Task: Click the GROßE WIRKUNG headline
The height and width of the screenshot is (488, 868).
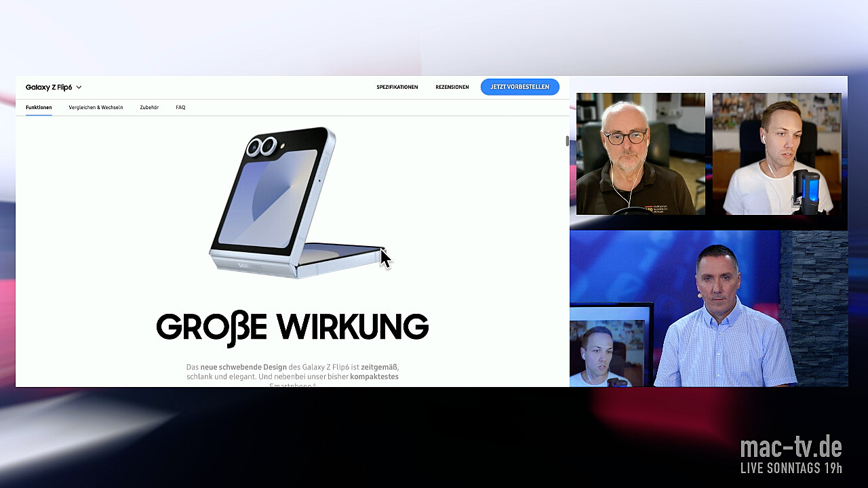Action: (292, 327)
